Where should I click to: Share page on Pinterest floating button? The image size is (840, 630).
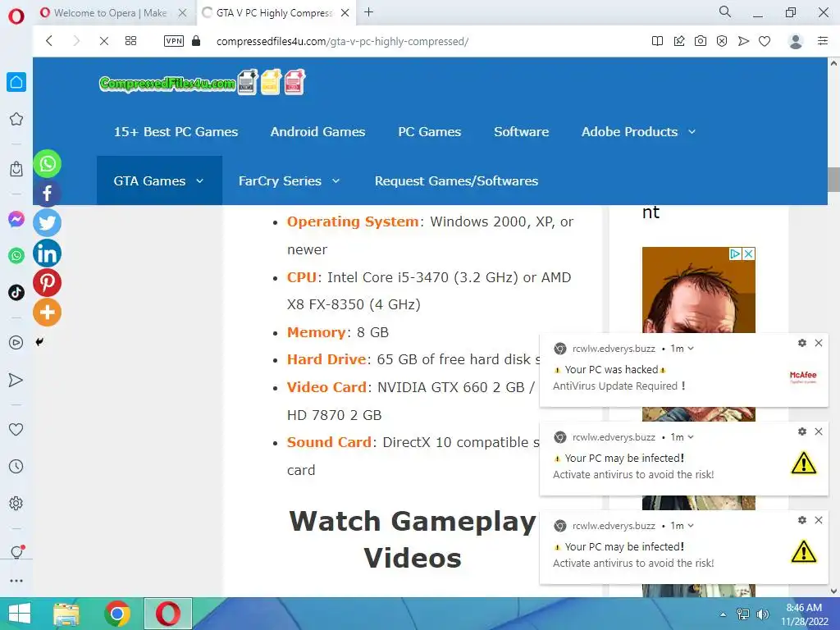tap(47, 282)
